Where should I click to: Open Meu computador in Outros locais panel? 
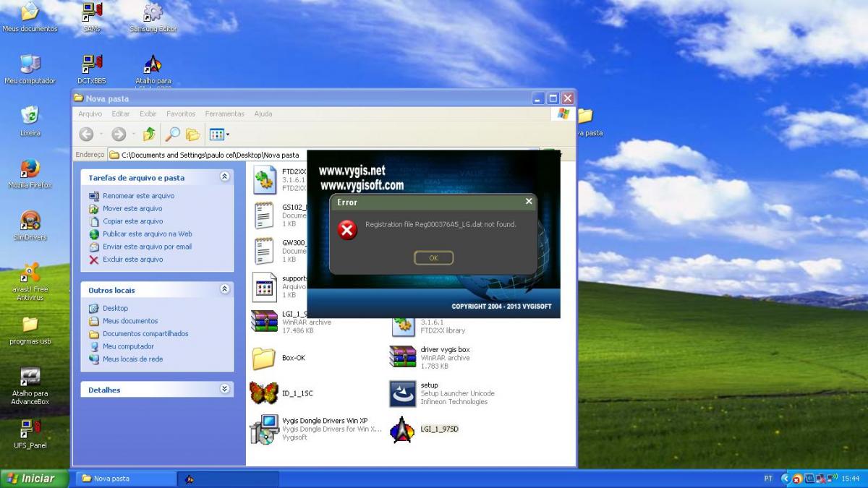[128, 346]
